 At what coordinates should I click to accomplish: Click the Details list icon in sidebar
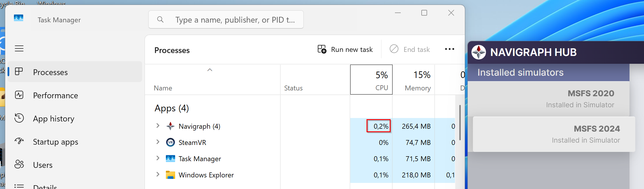coord(19,186)
